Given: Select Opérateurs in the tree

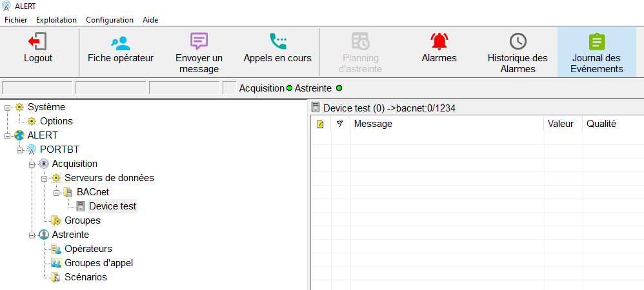Looking at the screenshot, I should [x=88, y=249].
